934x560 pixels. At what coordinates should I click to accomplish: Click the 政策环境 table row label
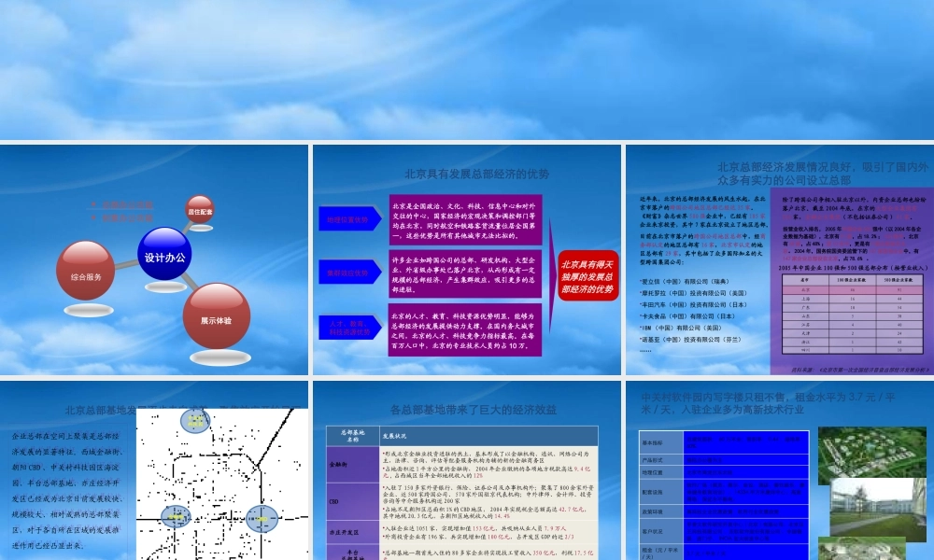pos(661,511)
